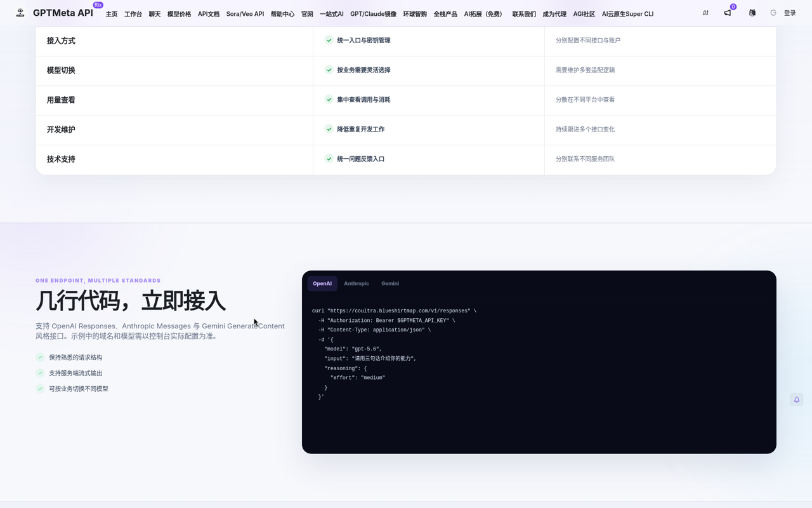Screen dimensions: 812x508
Task: Click Sora/Veo API in the navbar
Action: 245,14
